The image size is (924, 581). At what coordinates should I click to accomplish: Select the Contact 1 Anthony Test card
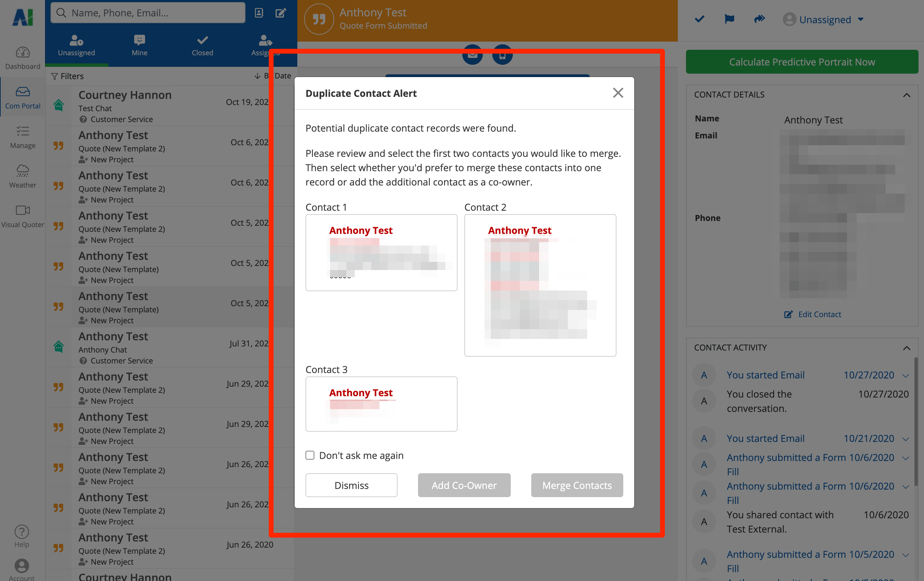[381, 252]
